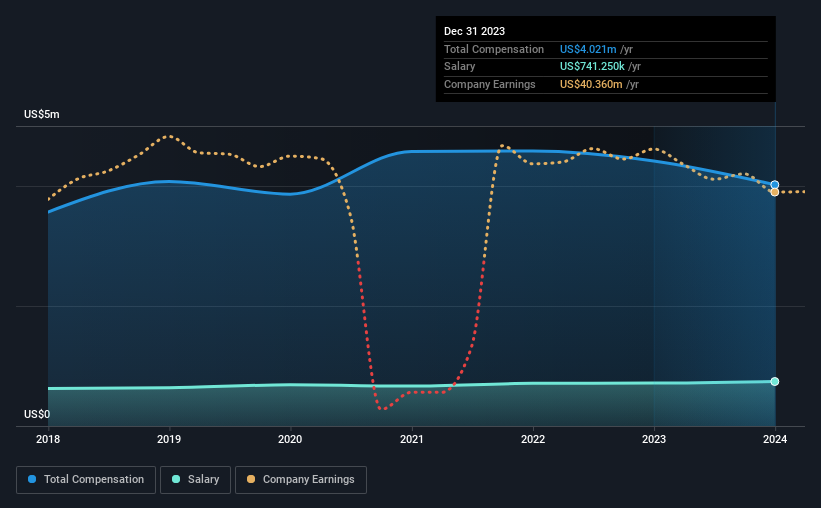Click the US$4.021m total compensation value

coord(588,49)
